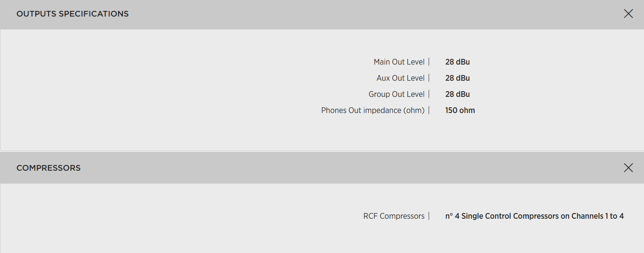Click the Phones Out impedance (ohm) label
644x253 pixels.
coord(373,110)
